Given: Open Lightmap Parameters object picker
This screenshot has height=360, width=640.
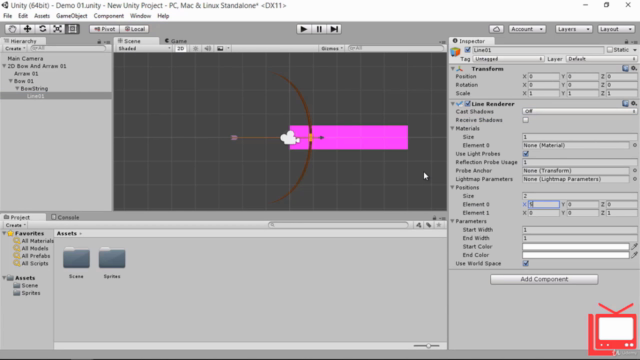Looking at the screenshot, I should [635, 179].
